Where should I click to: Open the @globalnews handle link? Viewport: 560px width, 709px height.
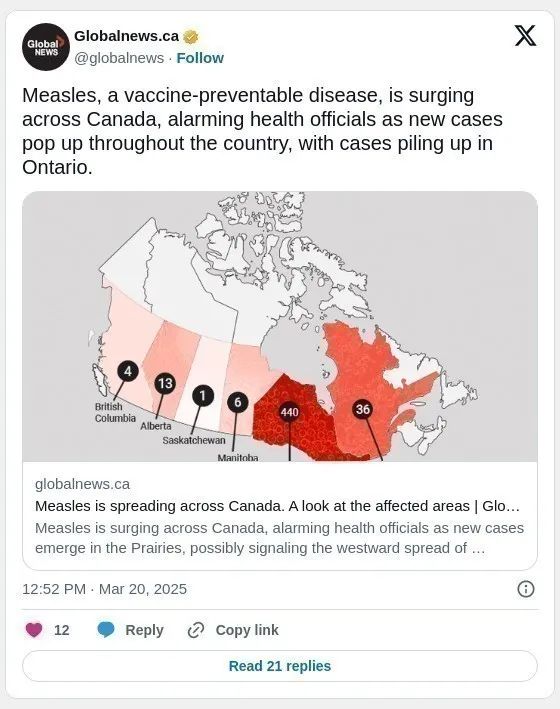tap(119, 58)
